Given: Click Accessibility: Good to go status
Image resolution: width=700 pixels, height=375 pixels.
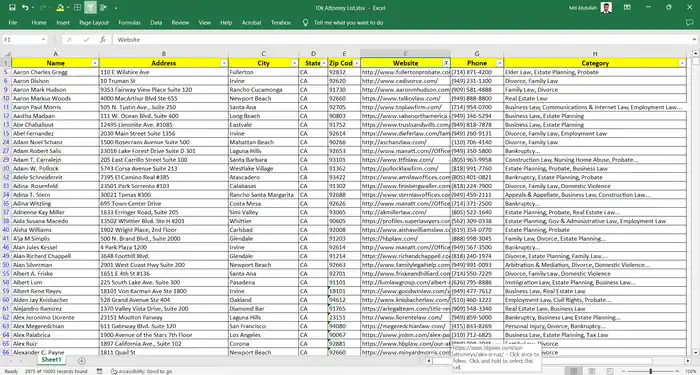Looking at the screenshot, I should 142,371.
